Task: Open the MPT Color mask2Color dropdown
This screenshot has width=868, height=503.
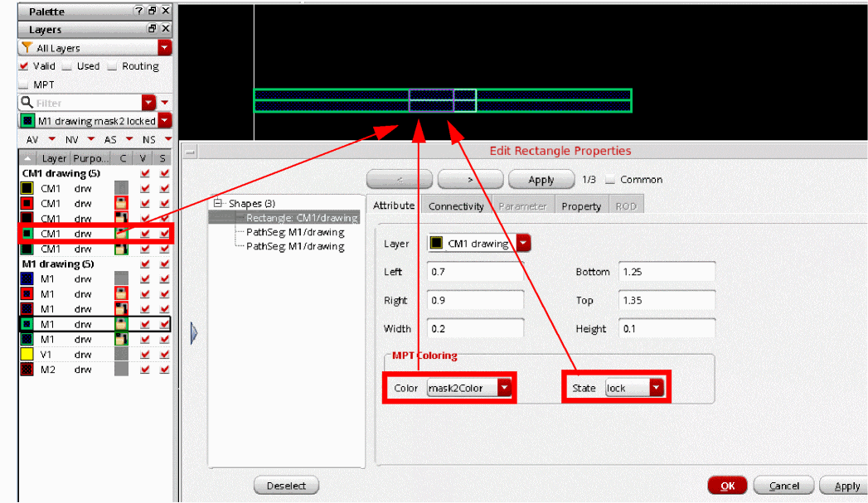Action: (x=504, y=387)
